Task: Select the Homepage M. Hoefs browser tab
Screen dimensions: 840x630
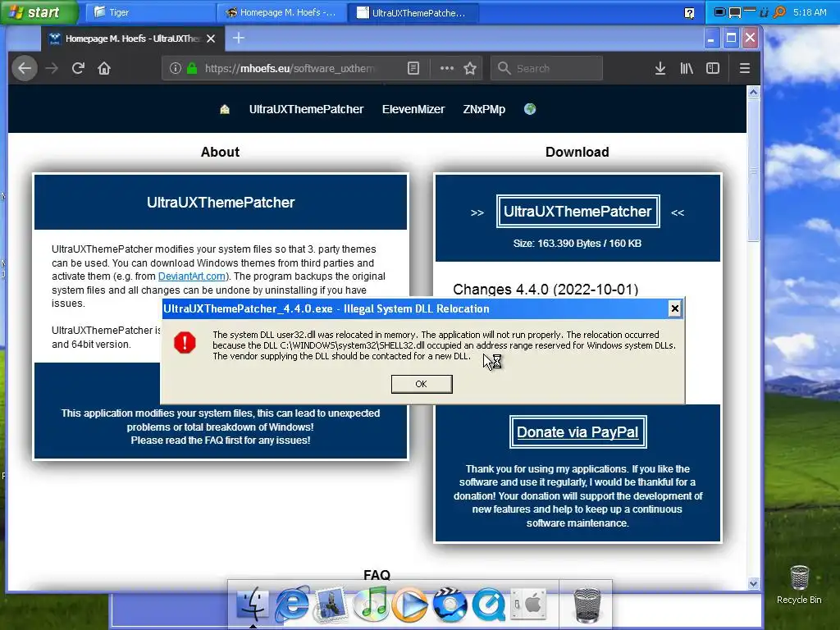Action: pos(131,39)
